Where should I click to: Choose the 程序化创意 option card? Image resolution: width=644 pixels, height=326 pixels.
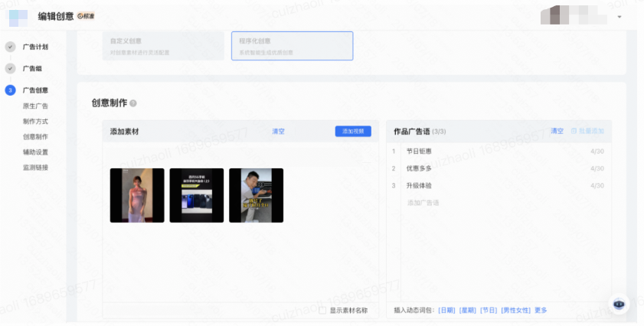292,46
